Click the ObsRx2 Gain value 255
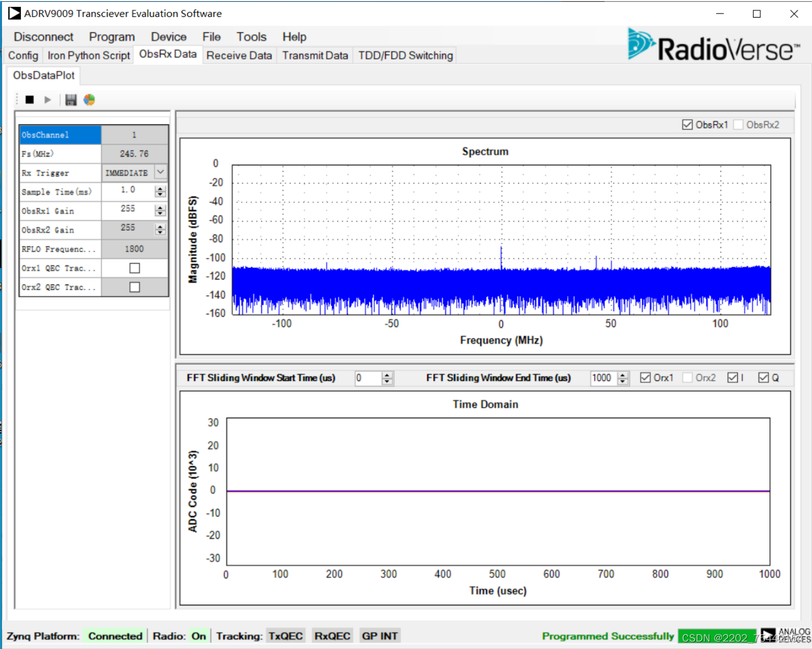 tap(128, 228)
